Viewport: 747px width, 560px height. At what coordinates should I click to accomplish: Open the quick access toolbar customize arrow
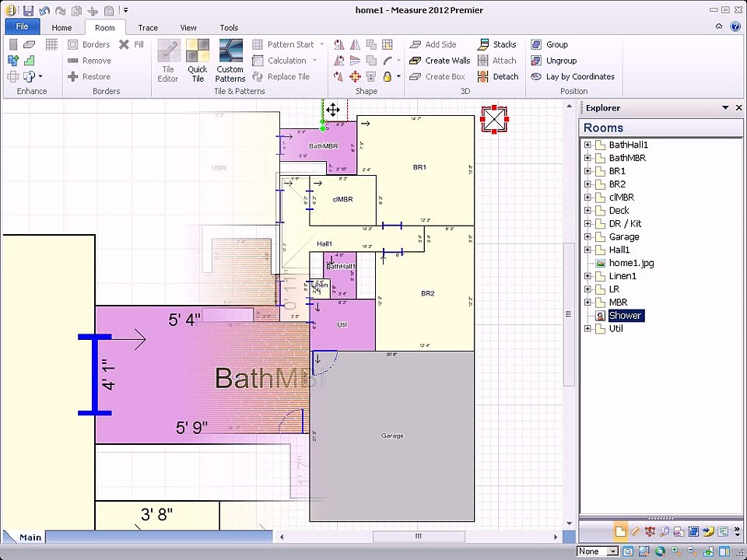pyautogui.click(x=126, y=10)
